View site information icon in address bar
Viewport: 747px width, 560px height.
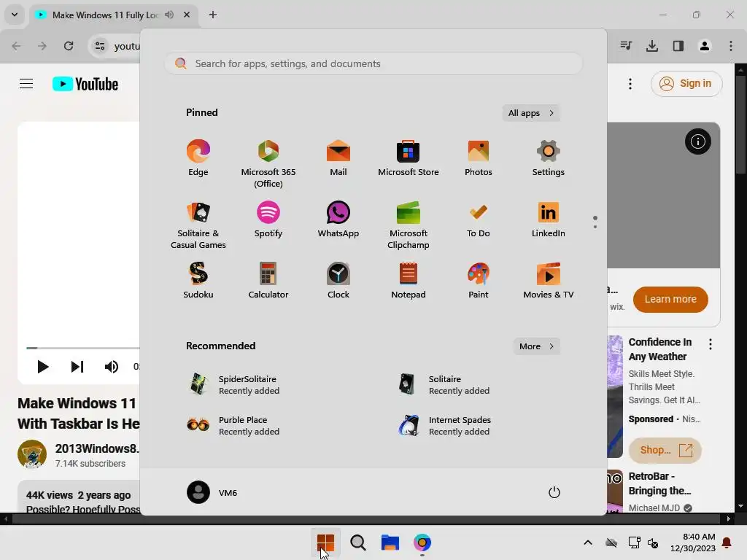click(x=100, y=46)
